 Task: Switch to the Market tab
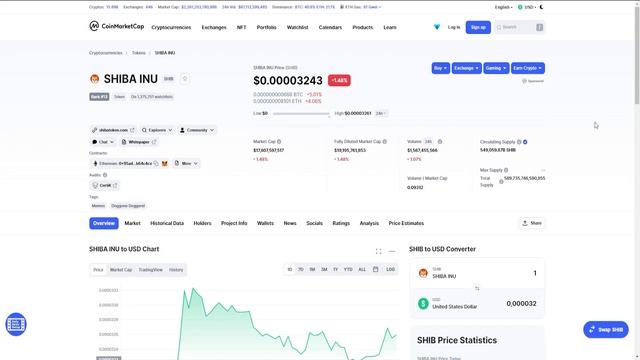coord(132,223)
